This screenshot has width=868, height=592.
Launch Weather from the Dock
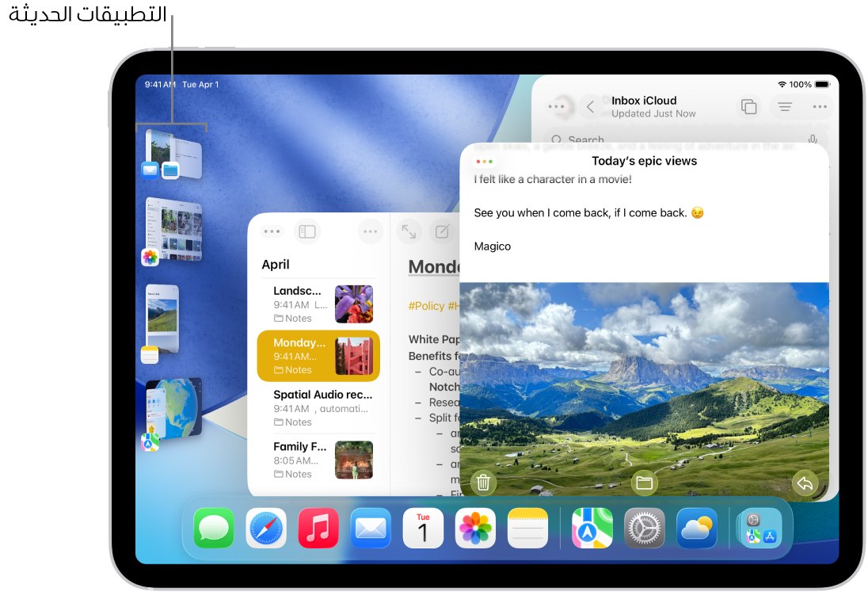pyautogui.click(x=697, y=528)
